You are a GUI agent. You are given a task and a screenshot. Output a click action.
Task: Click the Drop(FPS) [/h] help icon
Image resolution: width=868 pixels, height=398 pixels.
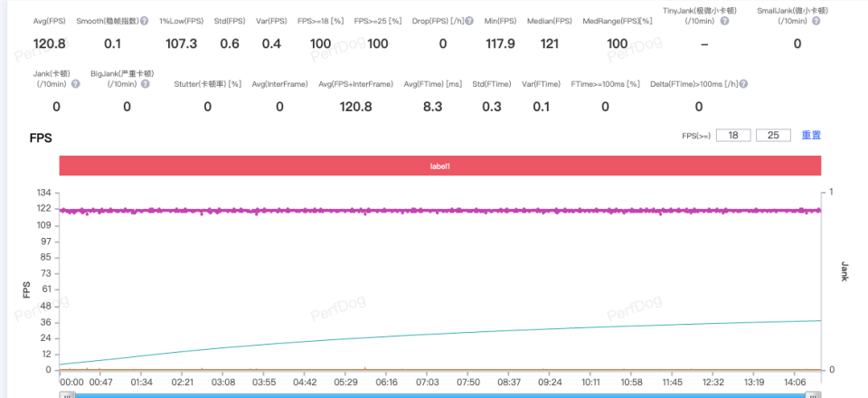pos(469,21)
